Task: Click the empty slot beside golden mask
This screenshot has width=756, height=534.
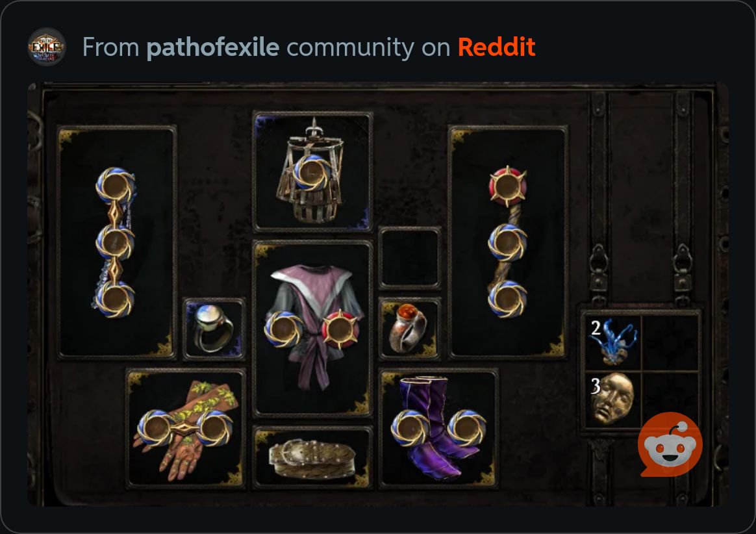Action: (669, 399)
